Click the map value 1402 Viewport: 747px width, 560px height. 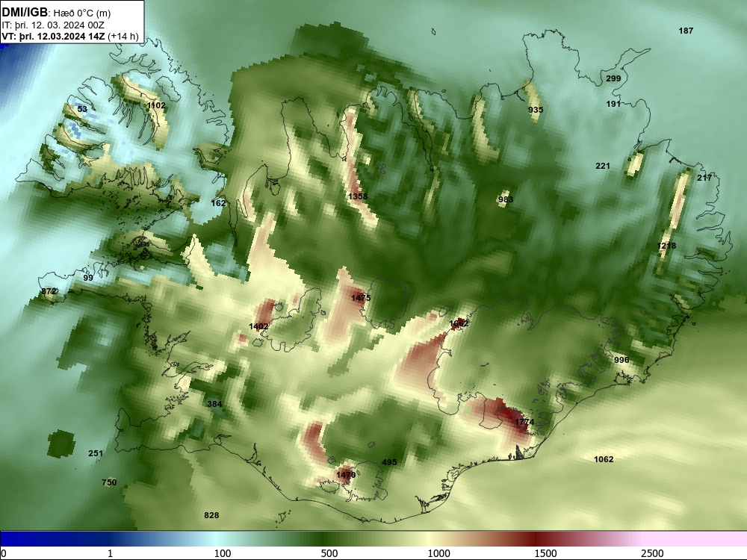point(258,327)
